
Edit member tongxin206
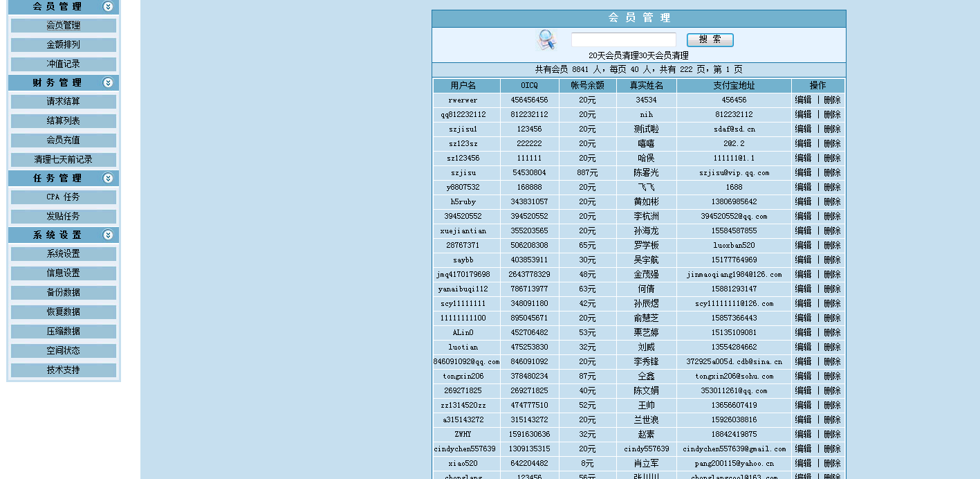(803, 377)
